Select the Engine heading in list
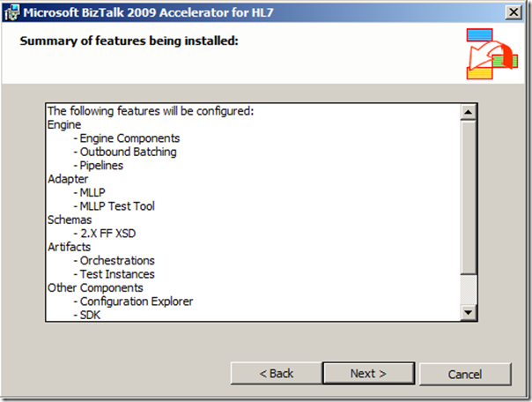This screenshot has height=402, width=532. [64, 125]
